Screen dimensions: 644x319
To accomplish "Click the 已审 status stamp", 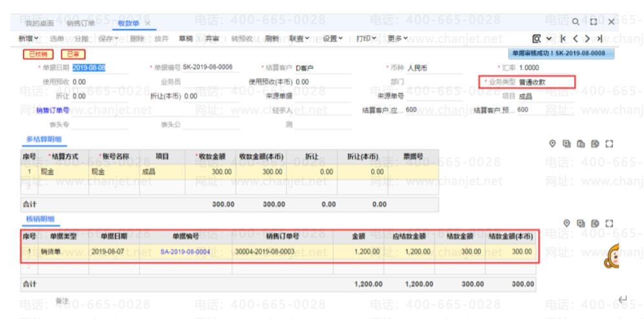I will (x=73, y=54).
